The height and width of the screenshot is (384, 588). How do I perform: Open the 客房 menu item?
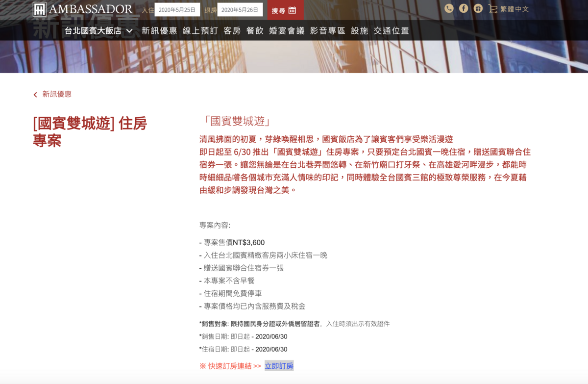[x=232, y=31]
